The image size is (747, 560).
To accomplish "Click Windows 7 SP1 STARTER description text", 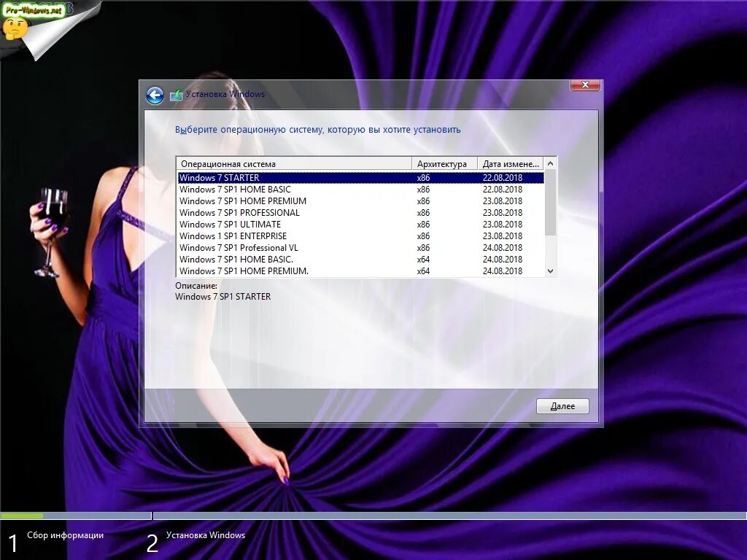I will point(223,297).
